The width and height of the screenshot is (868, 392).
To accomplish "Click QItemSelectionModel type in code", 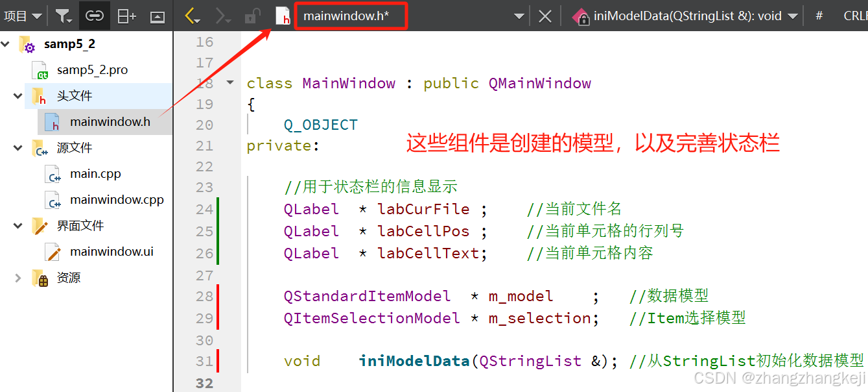I will coord(371,318).
